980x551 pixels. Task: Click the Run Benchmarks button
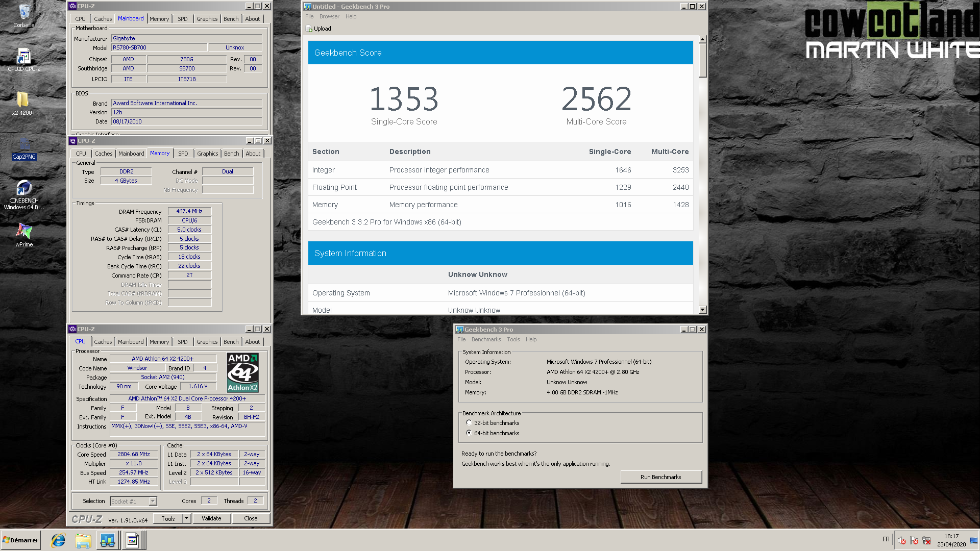click(661, 477)
